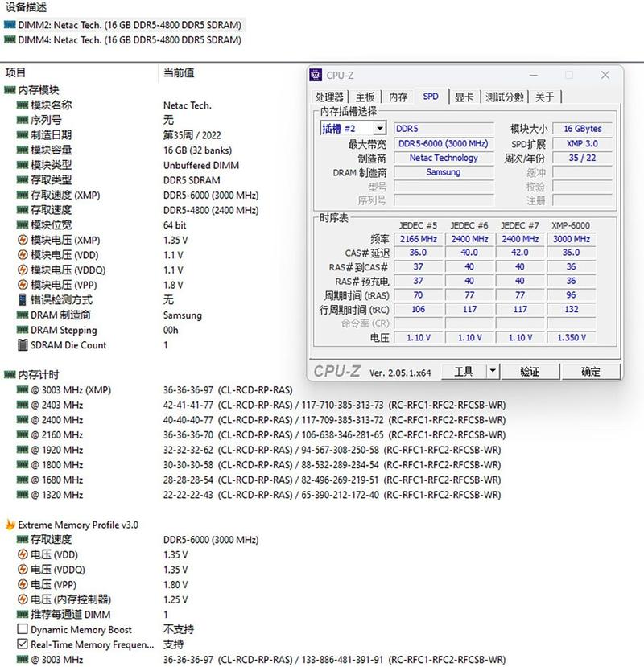The image size is (644, 667).
Task: Click the icon beside 内存计时 section header
Action: [x=10, y=375]
